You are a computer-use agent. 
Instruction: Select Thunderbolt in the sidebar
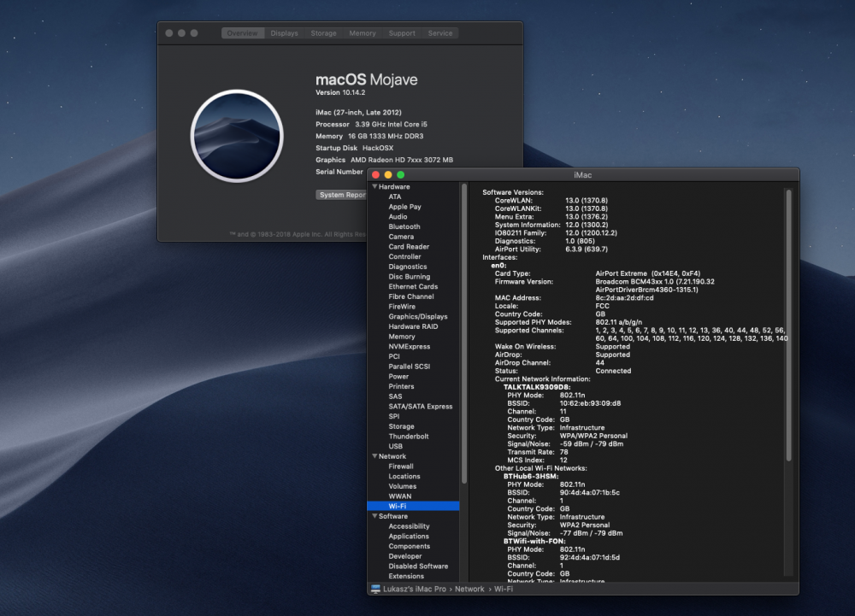409,437
